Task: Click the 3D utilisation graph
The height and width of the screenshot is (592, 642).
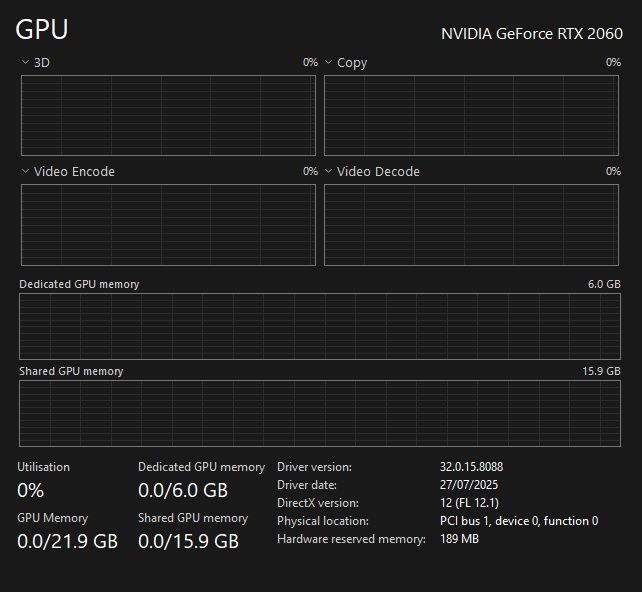Action: tap(168, 115)
